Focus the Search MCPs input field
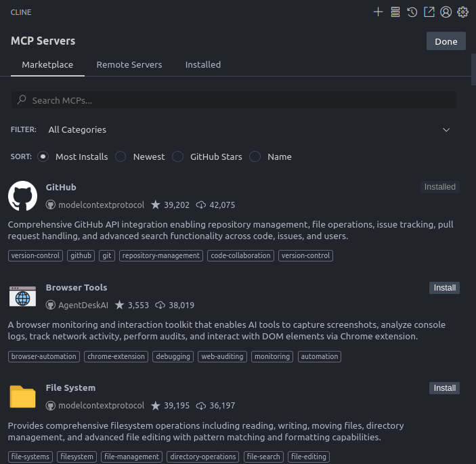Image resolution: width=476 pixels, height=464 pixels. [x=234, y=100]
